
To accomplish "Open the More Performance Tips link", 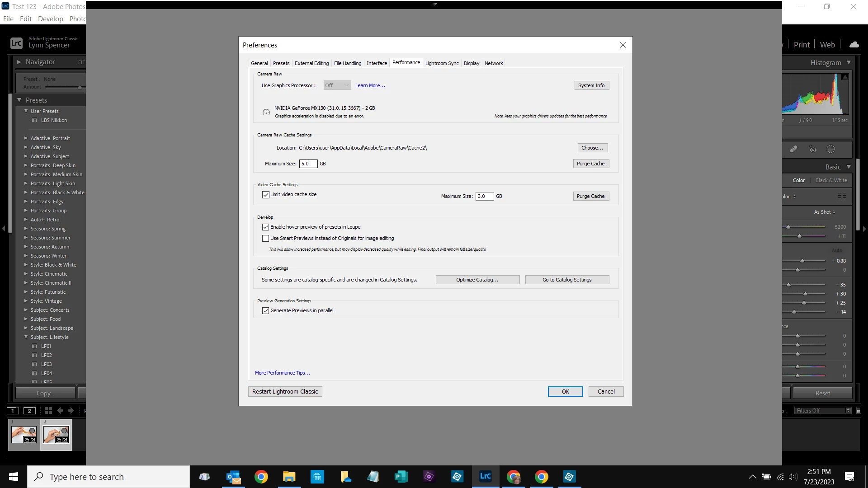I will click(x=282, y=373).
